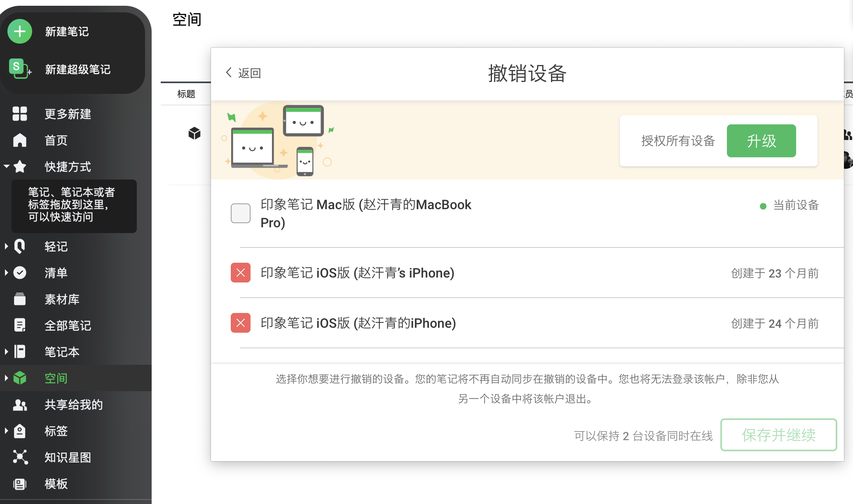Click the green plus new note icon
This screenshot has height=504, width=853.
point(20,31)
